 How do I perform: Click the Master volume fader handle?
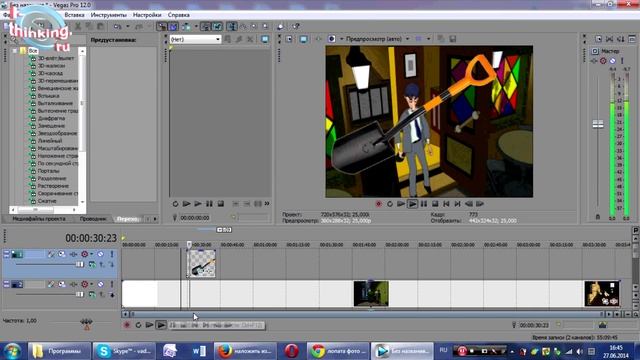(598, 124)
